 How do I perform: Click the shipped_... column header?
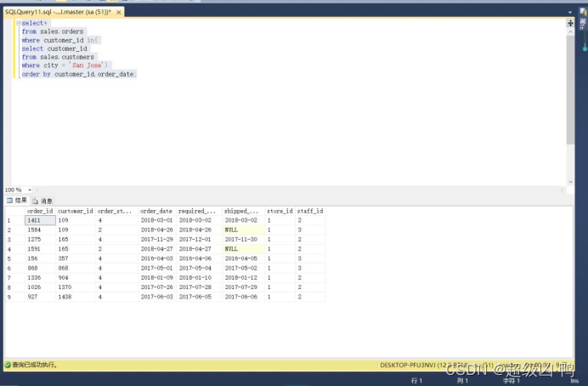(x=243, y=211)
